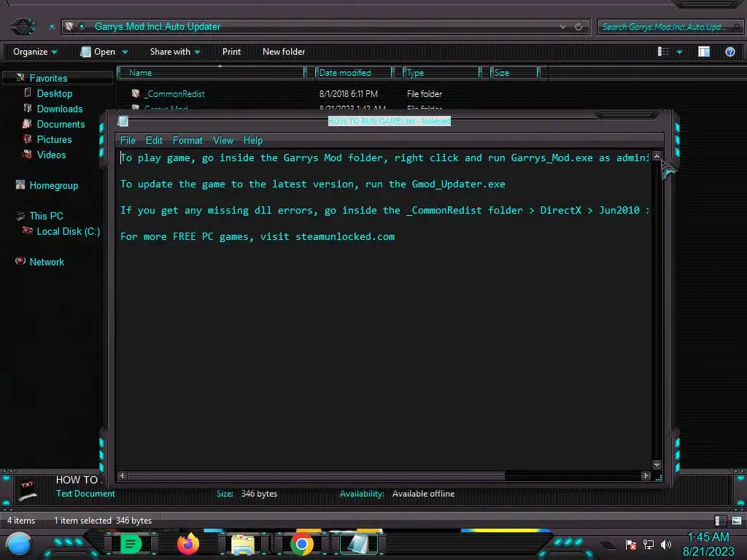Click Notepad horizontal scrollbar right arrow
The image size is (747, 560).
tap(646, 475)
